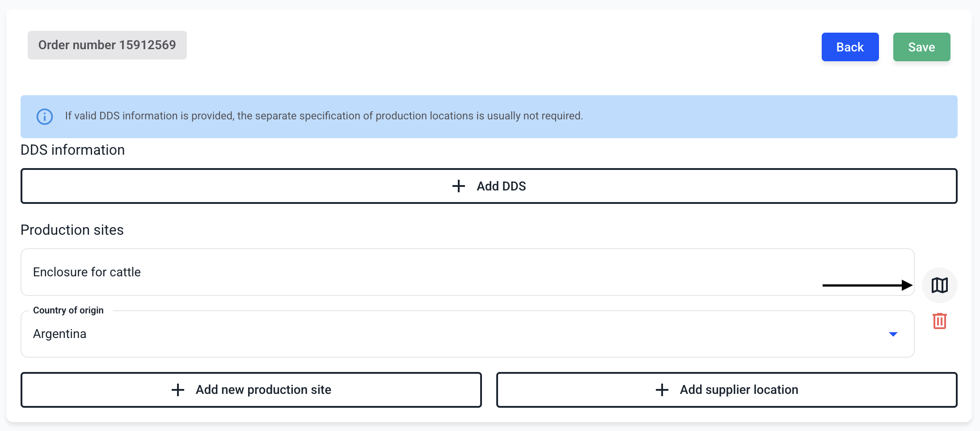Click the Add DDS button label
980x431 pixels.
[x=501, y=186]
